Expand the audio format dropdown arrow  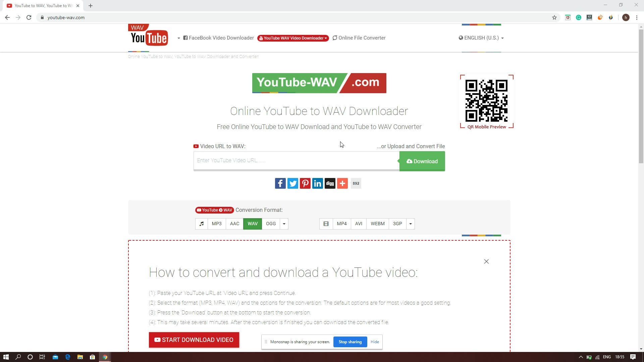pos(284,223)
